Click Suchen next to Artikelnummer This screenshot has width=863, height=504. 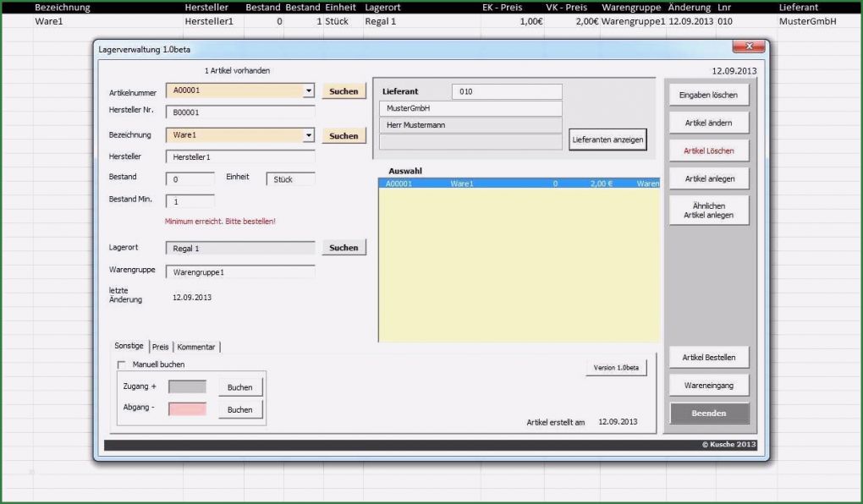pos(344,90)
